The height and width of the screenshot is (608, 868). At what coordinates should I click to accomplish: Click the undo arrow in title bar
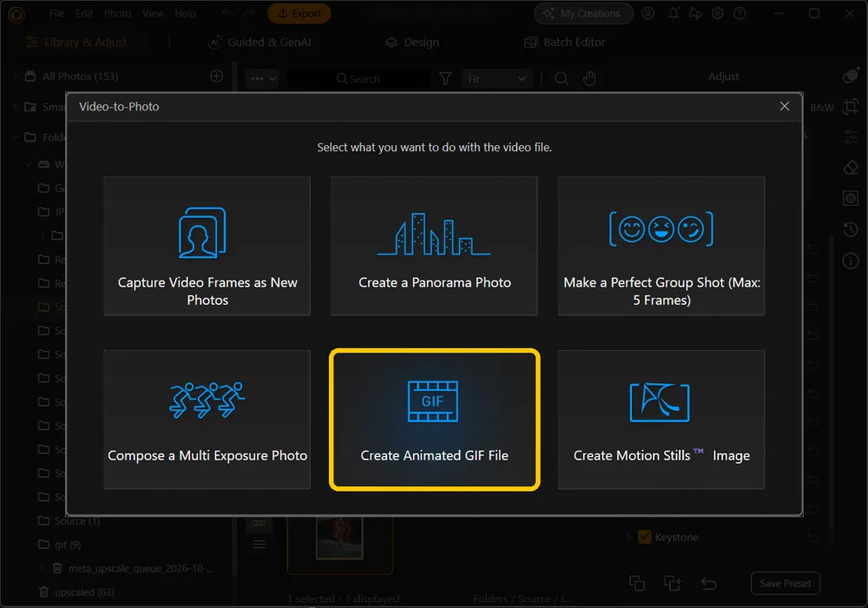tap(227, 13)
